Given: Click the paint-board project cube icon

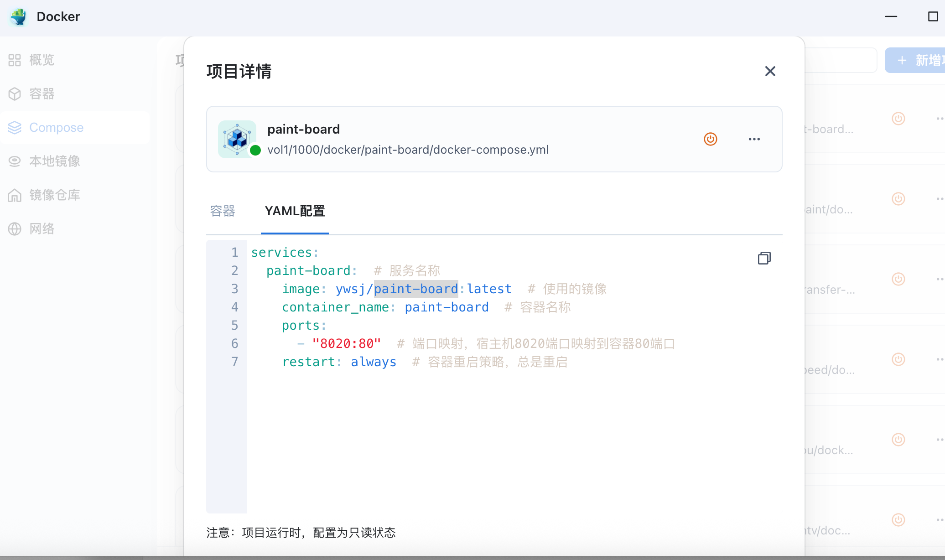Looking at the screenshot, I should pos(237,139).
